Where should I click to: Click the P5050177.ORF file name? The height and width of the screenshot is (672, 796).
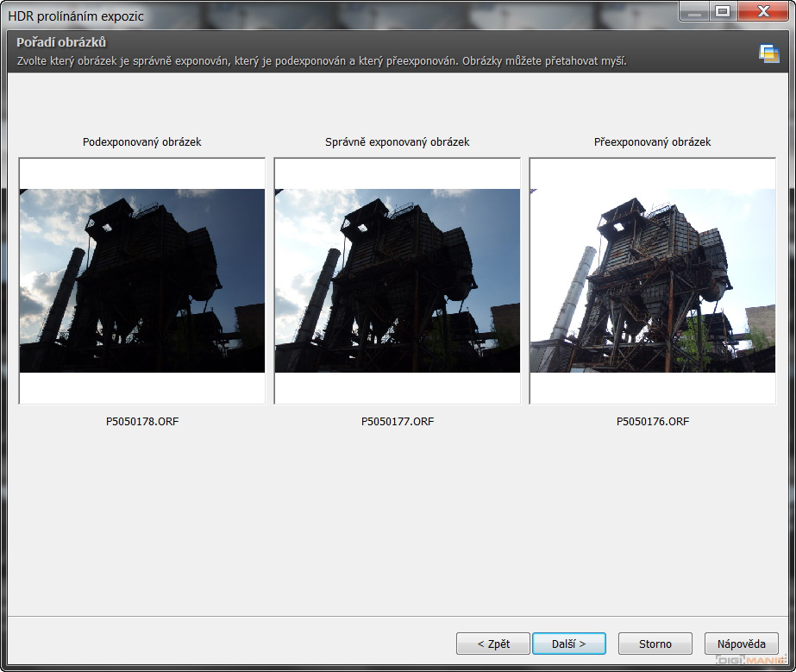click(398, 422)
